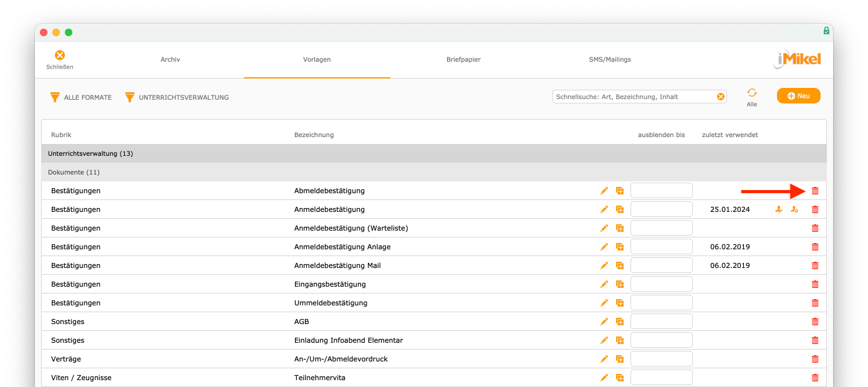
Task: Edit the Eingangsbestätigung template
Action: (x=604, y=284)
